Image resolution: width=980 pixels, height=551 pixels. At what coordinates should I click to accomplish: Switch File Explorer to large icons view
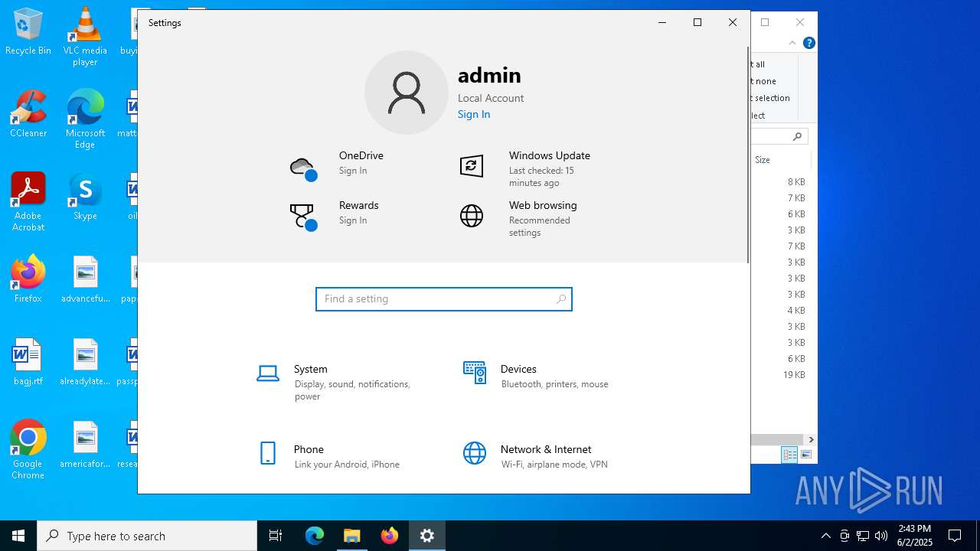[x=805, y=455]
